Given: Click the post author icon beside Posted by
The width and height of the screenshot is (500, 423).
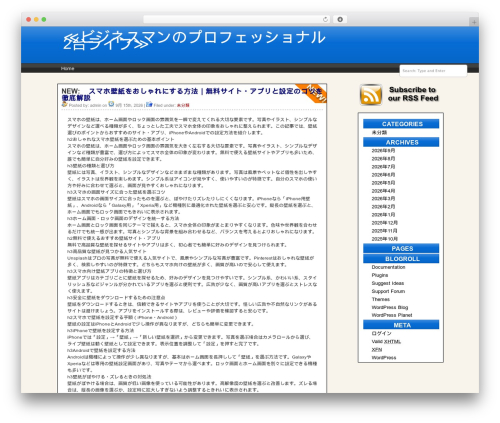Looking at the screenshot, I should (64, 104).
